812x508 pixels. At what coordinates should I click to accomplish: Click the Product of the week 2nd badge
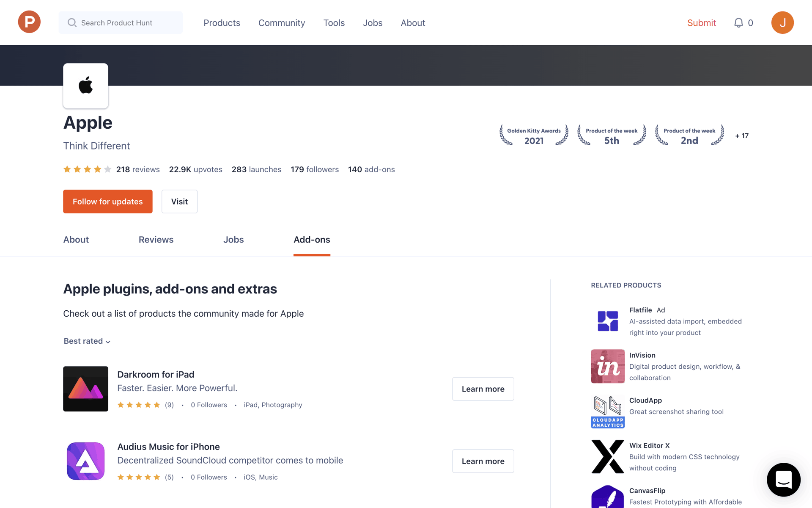click(689, 135)
